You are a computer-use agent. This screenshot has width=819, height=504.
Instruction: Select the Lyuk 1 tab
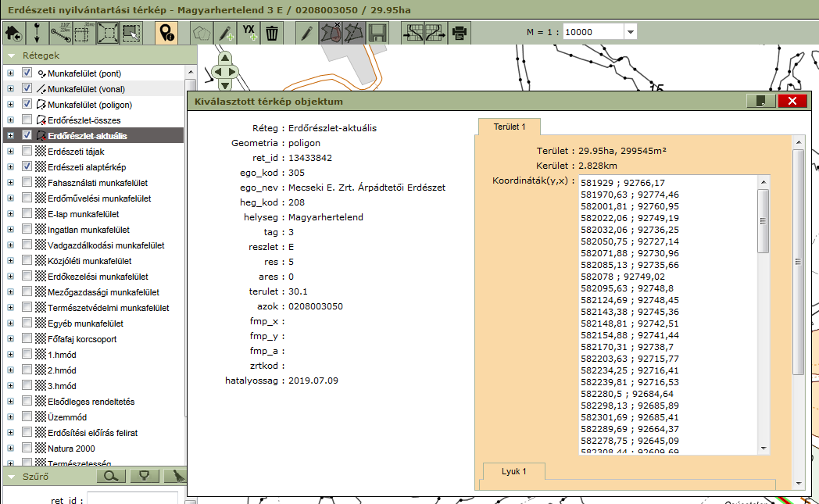point(514,471)
